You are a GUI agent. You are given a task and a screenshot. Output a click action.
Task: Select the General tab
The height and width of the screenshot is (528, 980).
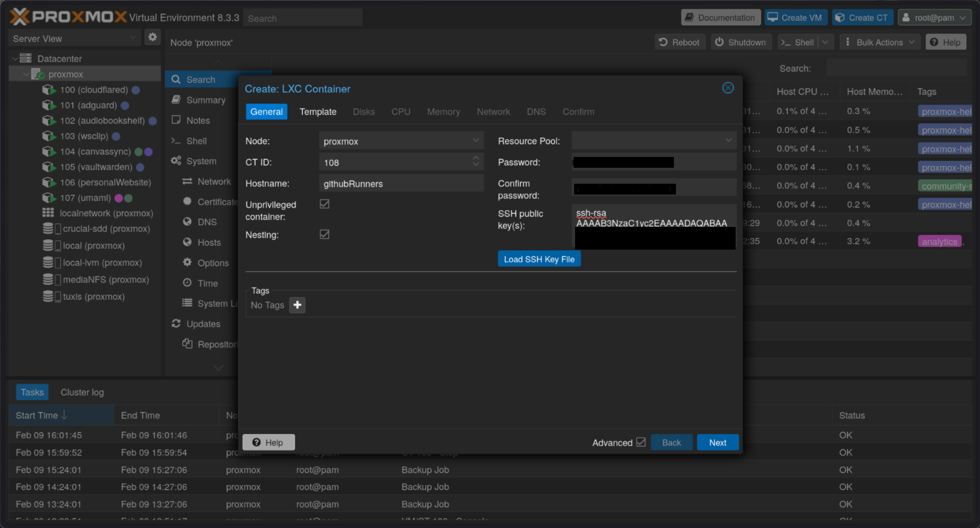click(266, 112)
